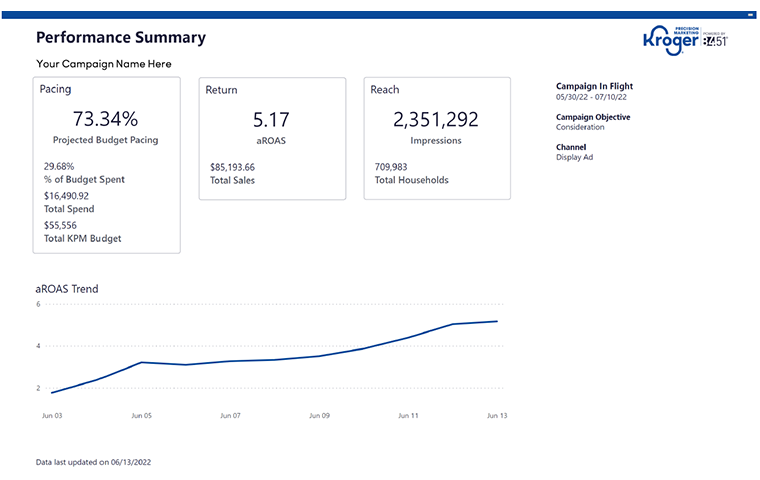Click the Jun 13 axis marker

click(497, 416)
